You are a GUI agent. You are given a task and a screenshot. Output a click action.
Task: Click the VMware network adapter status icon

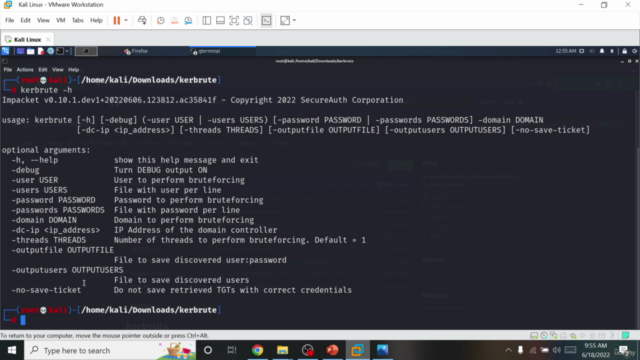pyautogui.click(x=553, y=336)
